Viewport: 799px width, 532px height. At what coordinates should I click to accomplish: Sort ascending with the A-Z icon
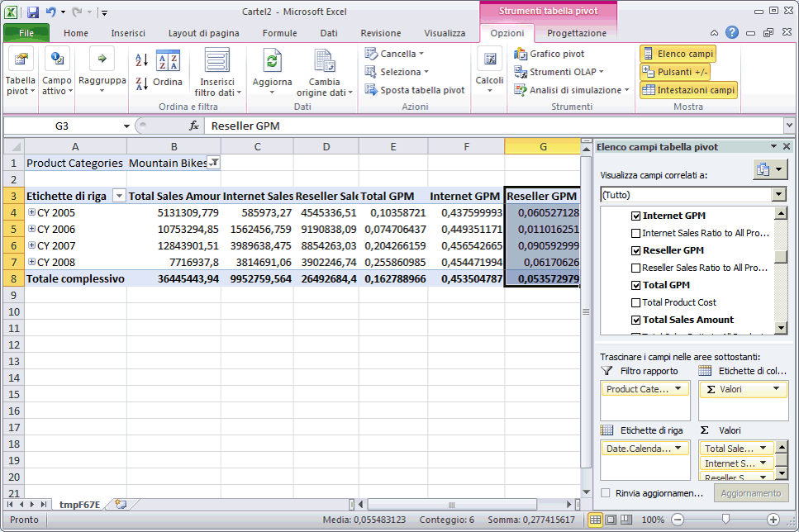click(141, 59)
